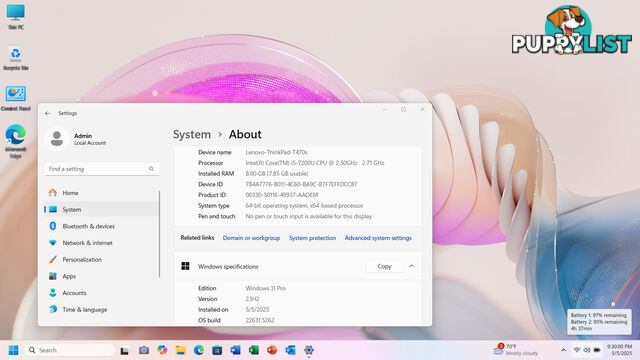The height and width of the screenshot is (360, 640).
Task: Open Copilot from the taskbar
Action: click(162, 350)
